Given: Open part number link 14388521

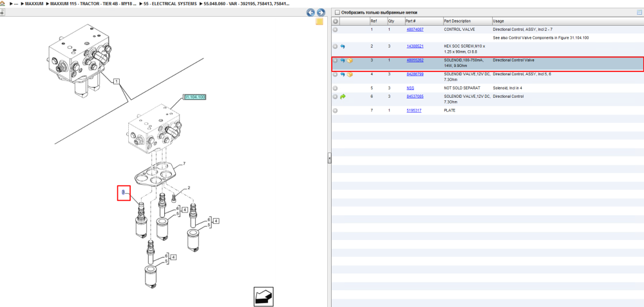Looking at the screenshot, I should [x=415, y=46].
